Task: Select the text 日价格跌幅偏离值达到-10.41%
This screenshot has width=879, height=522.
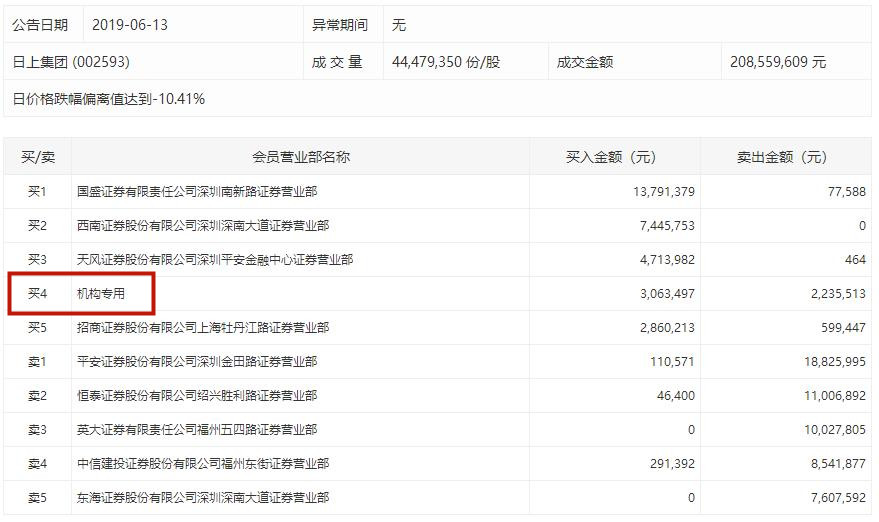Action: (x=109, y=99)
